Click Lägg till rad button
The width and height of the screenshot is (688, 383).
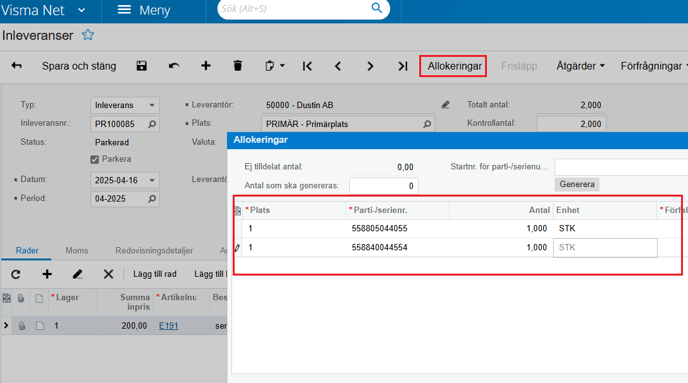155,274
